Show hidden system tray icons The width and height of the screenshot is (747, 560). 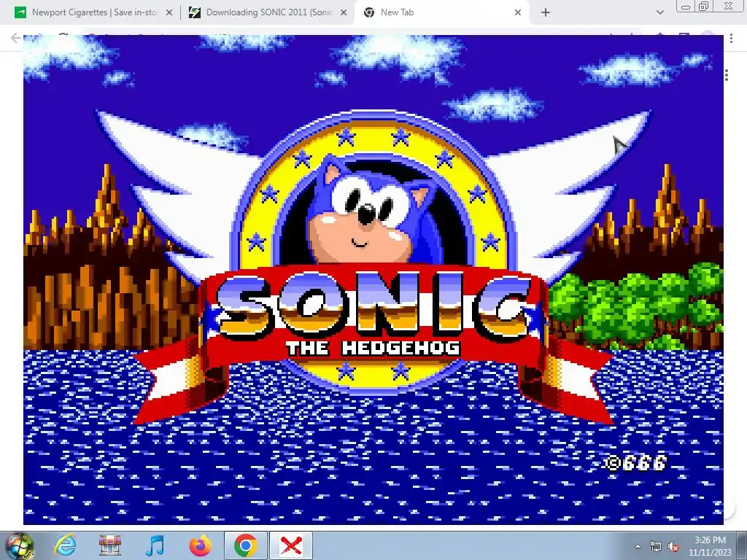click(638, 547)
